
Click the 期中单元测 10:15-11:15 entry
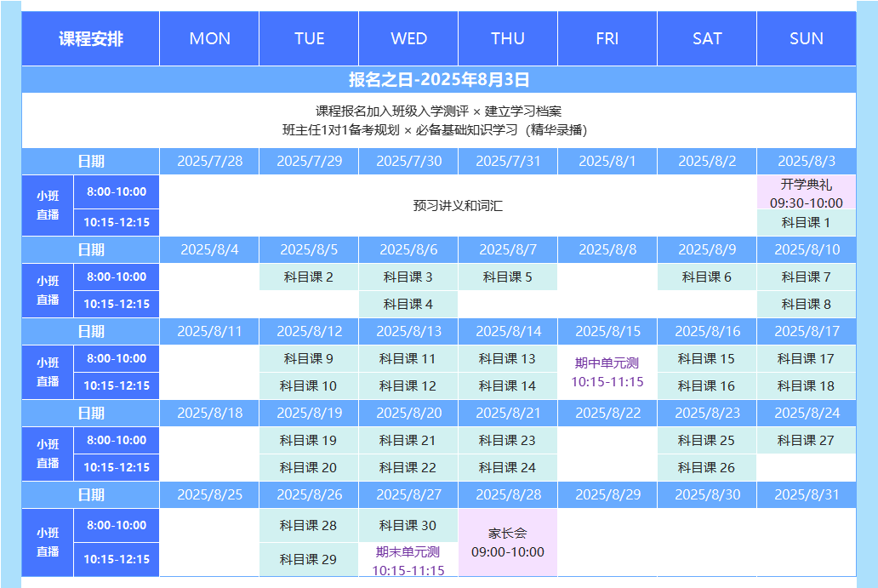607,373
